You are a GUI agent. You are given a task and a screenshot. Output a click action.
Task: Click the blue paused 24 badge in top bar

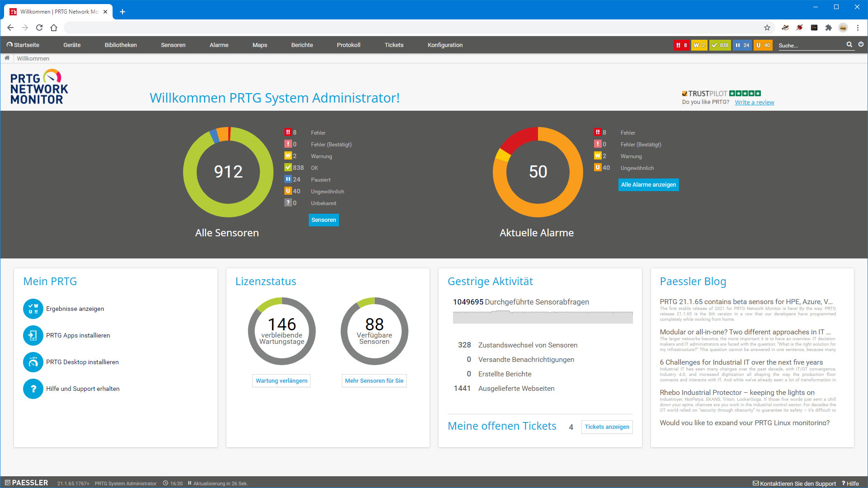pos(742,45)
